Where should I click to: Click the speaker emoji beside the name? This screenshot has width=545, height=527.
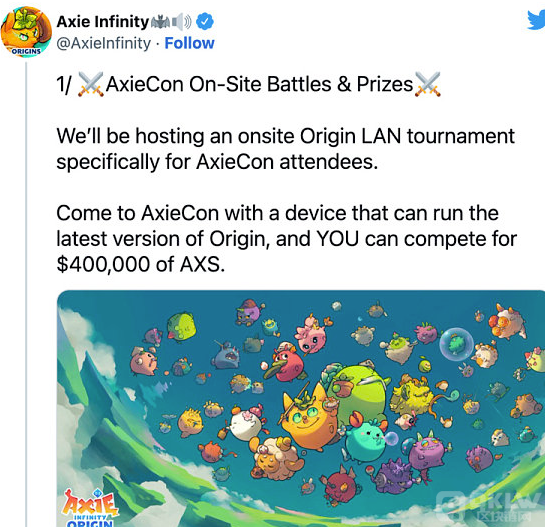[181, 22]
